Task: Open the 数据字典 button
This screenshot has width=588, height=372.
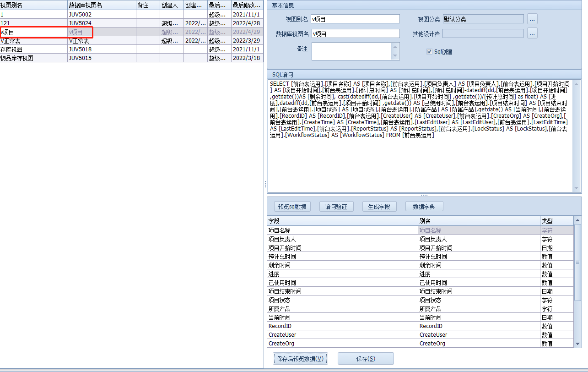Action: pyautogui.click(x=424, y=207)
